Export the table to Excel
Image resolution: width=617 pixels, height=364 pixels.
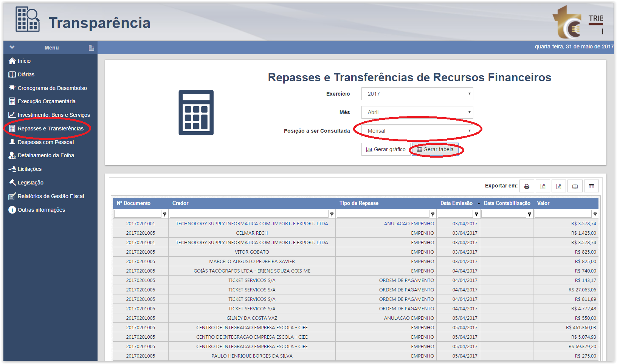pos(559,186)
